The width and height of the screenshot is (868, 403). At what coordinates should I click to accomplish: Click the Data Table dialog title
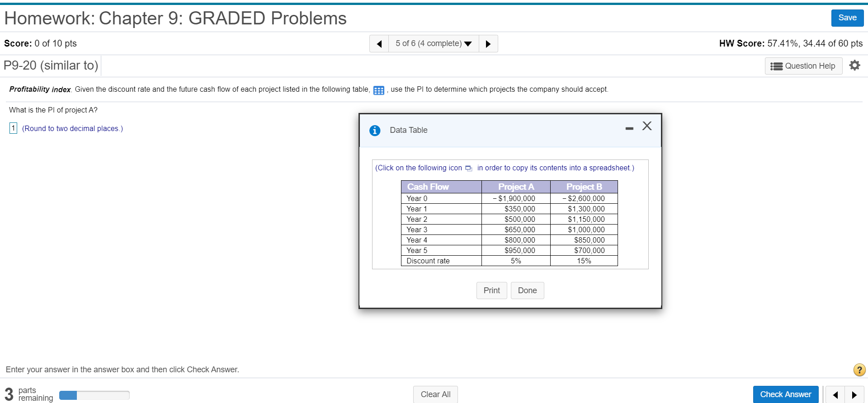[408, 130]
